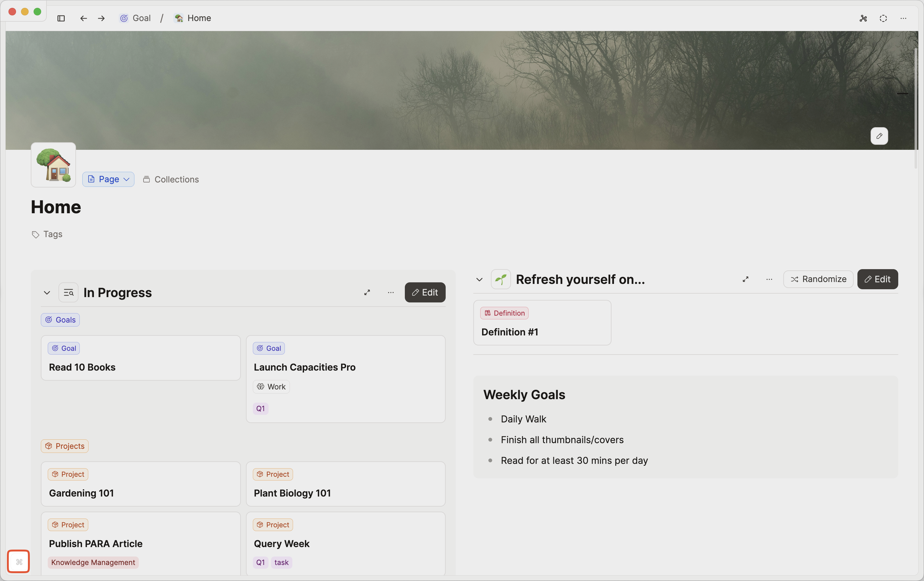Click the cover image edit pencil
Viewport: 924px width, 581px height.
[879, 136]
